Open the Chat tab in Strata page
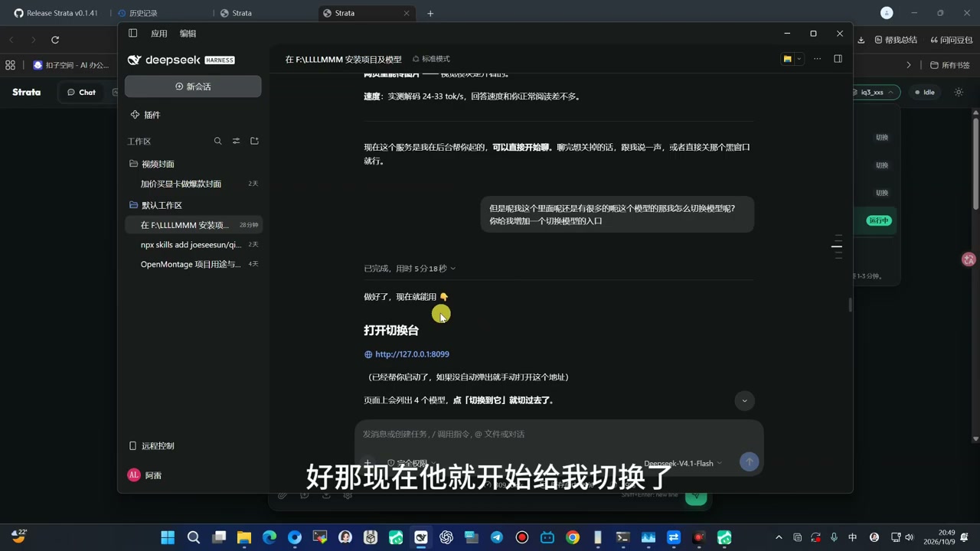 [81, 92]
